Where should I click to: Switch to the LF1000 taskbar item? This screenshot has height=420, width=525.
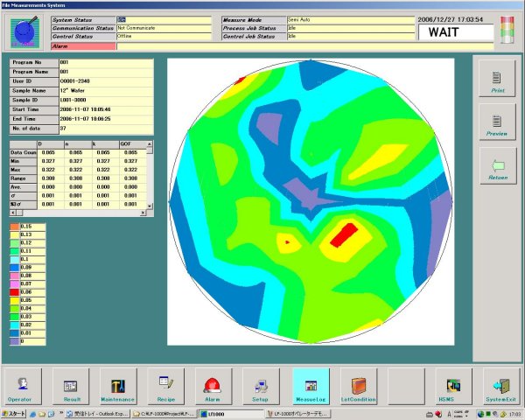(x=232, y=414)
